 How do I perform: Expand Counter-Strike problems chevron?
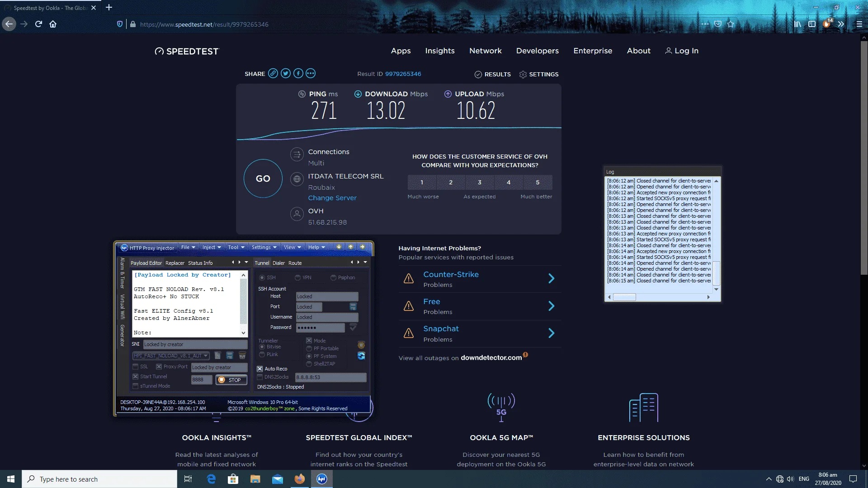coord(551,279)
